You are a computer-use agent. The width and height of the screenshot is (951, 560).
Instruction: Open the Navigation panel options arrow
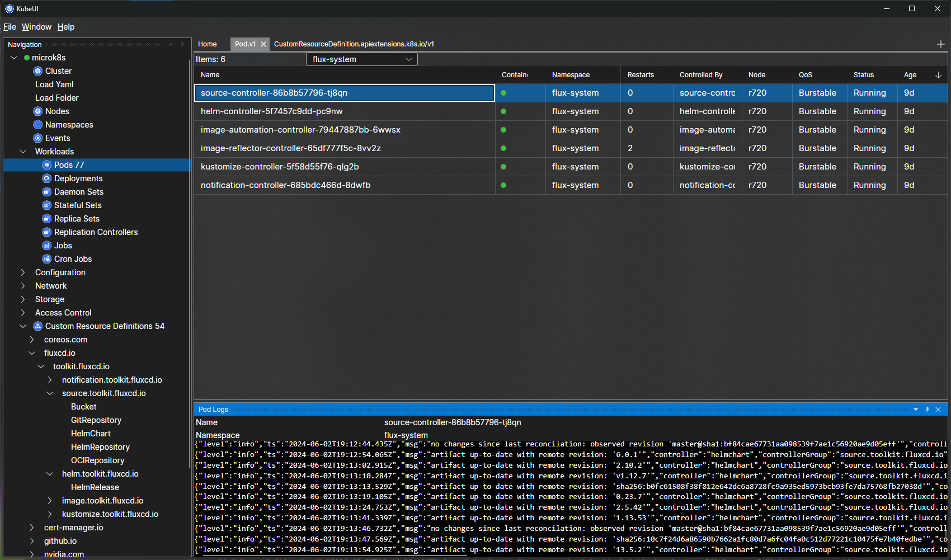click(171, 44)
